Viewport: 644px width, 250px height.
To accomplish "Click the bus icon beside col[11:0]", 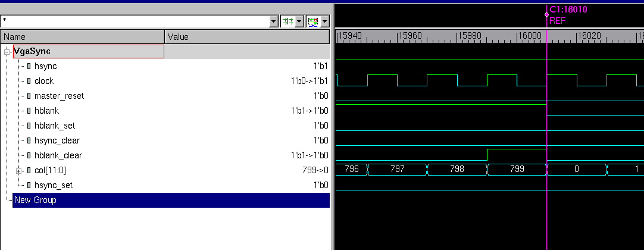I will point(29,170).
